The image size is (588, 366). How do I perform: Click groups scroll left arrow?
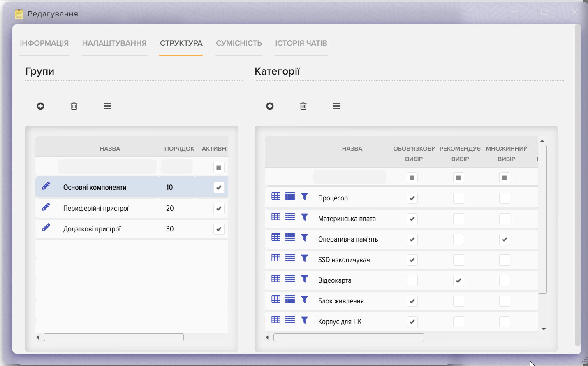click(x=38, y=338)
